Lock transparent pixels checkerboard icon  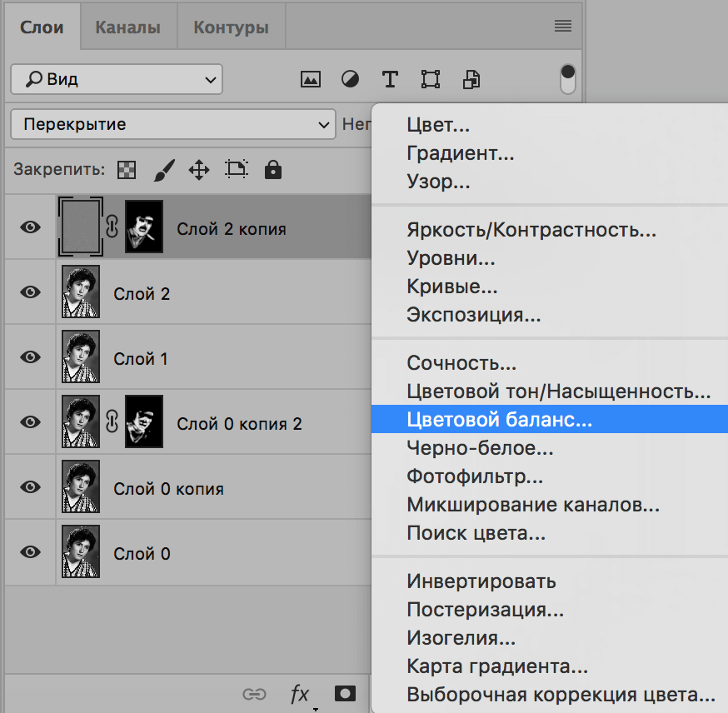[x=126, y=171]
